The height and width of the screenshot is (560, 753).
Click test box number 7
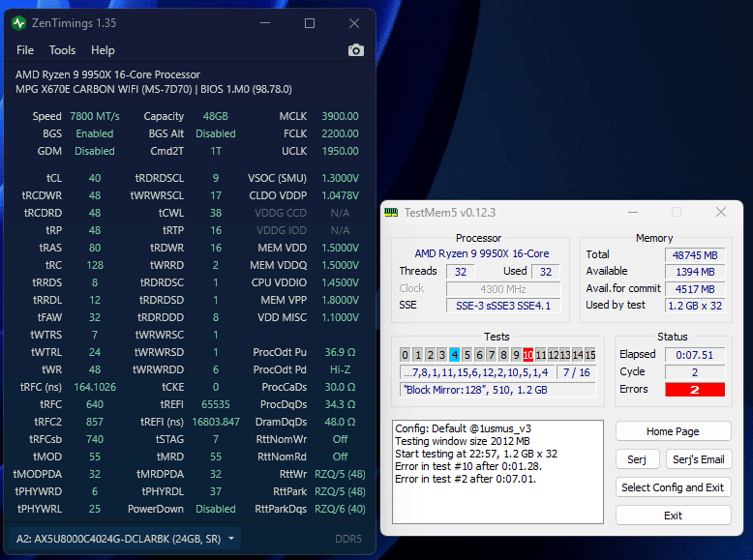tap(492, 355)
